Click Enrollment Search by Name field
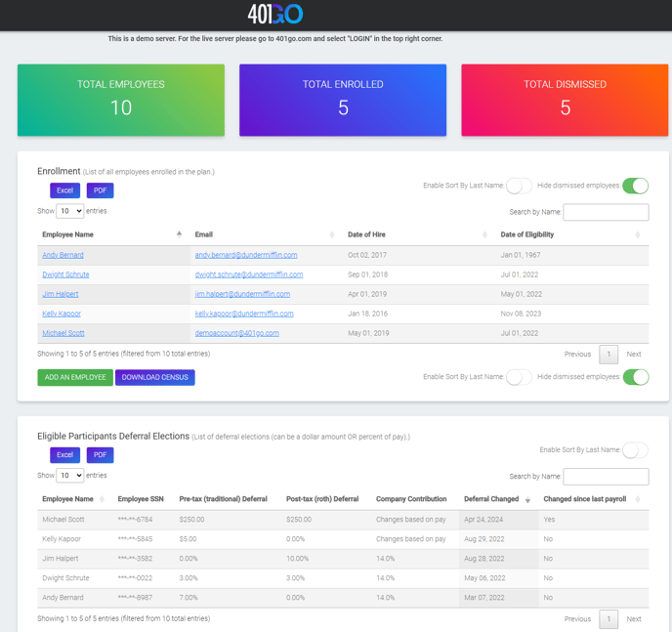 pyautogui.click(x=606, y=212)
